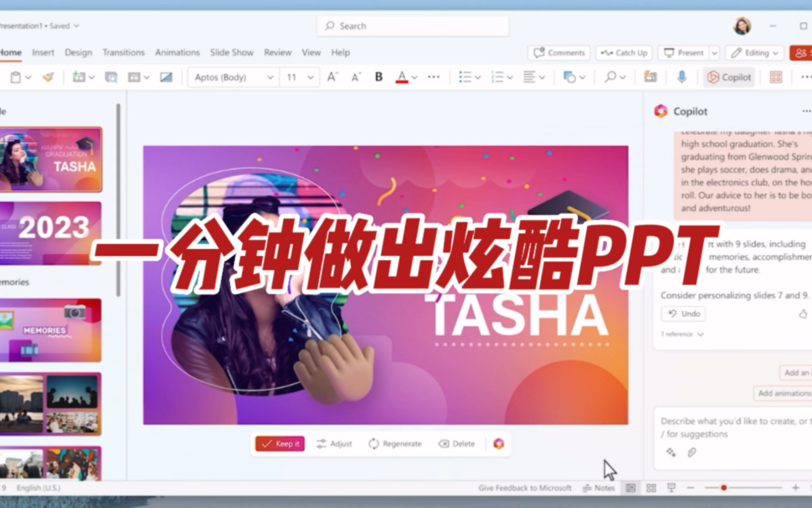The width and height of the screenshot is (812, 508).
Task: Apply bullet list icon
Action: 465,77
